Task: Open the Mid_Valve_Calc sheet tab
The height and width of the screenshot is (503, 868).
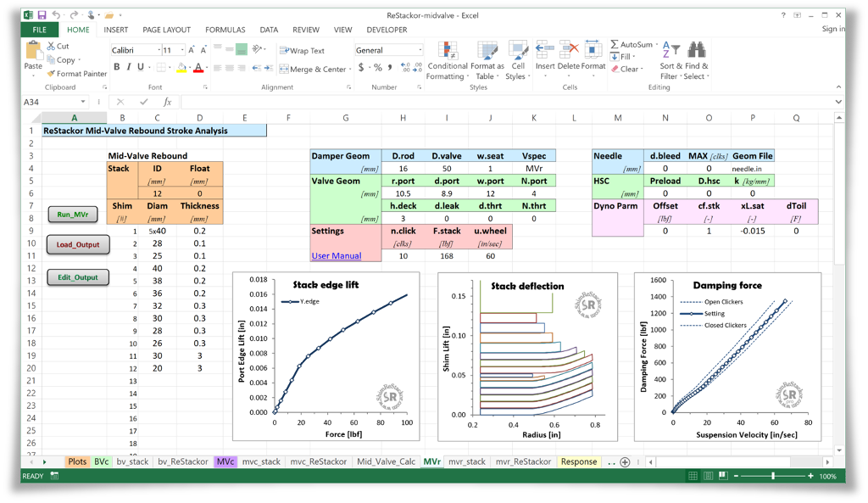Action: 386,461
